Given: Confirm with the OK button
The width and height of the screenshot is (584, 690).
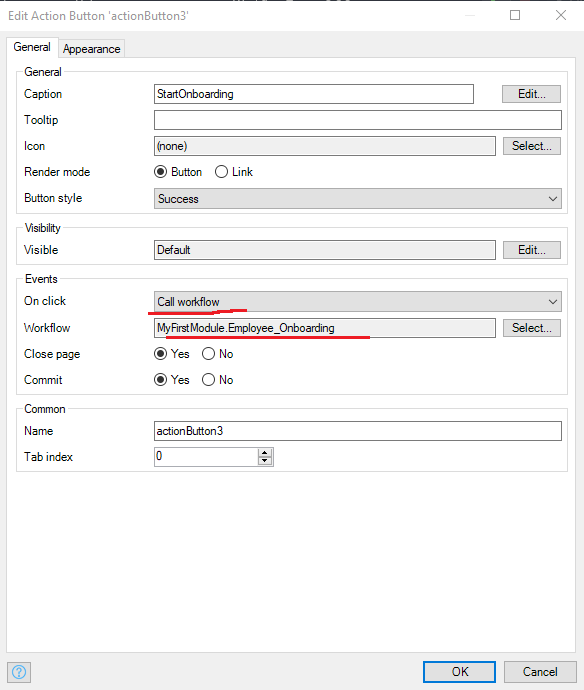Looking at the screenshot, I should (x=459, y=672).
